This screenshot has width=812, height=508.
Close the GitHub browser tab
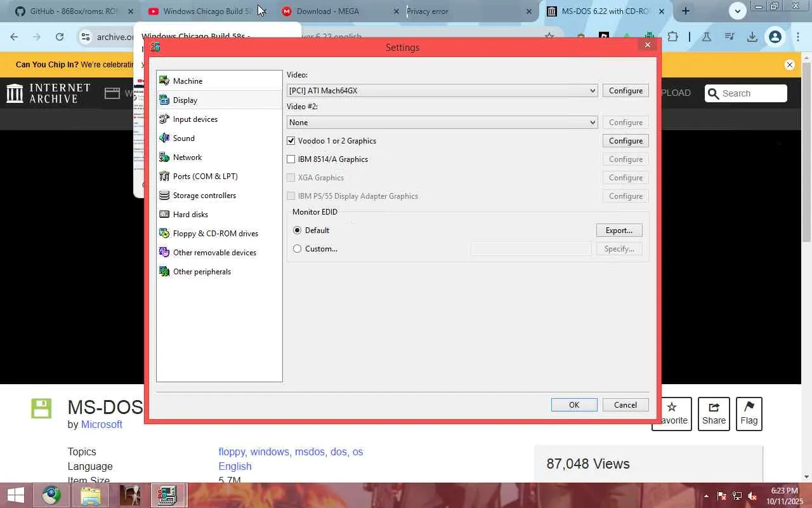coord(131,11)
